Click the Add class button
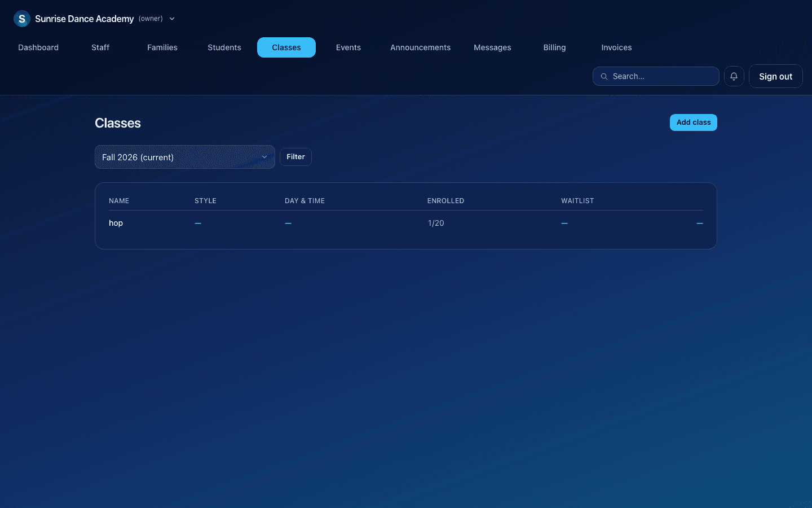812x508 pixels. (694, 122)
